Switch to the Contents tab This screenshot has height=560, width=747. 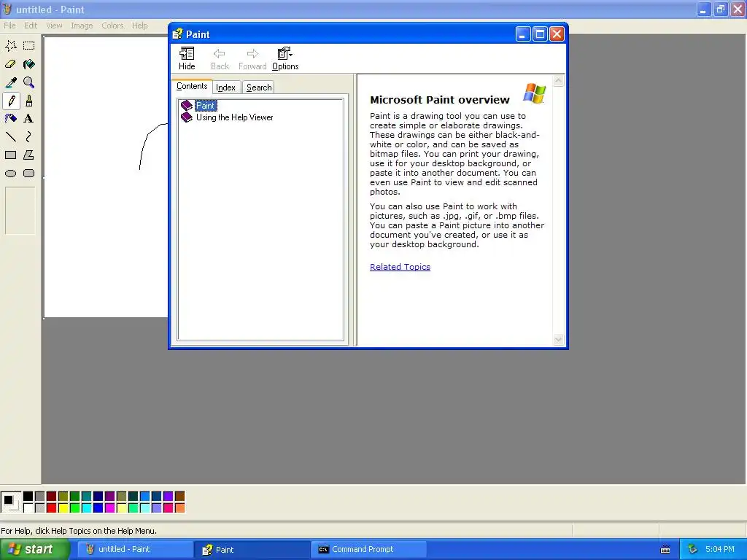point(192,86)
